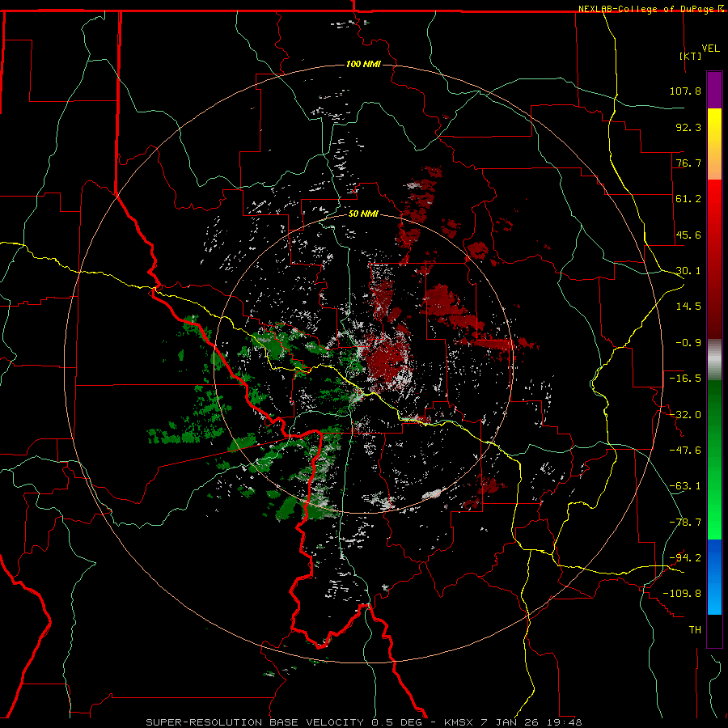Click the red segment of the color bar
The image size is (728, 728).
click(714, 259)
